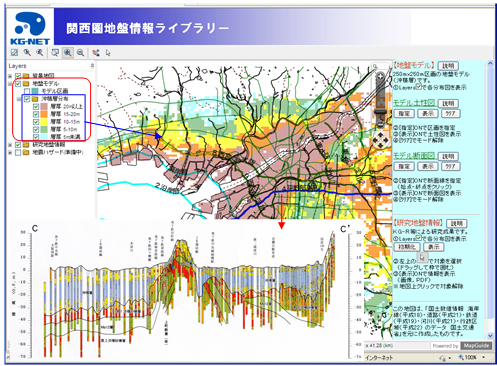Activate the zoom rectangle tool
The height and width of the screenshot is (366, 497).
tap(55, 52)
